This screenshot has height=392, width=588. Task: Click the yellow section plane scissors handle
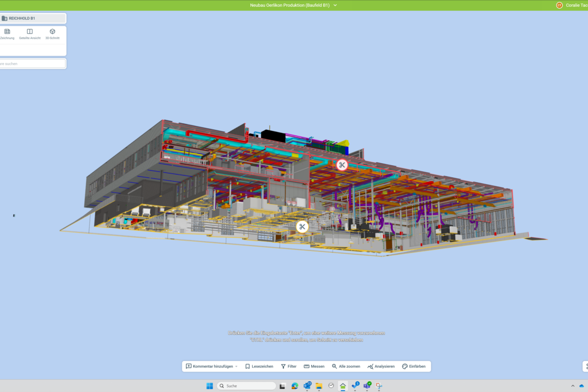302,226
